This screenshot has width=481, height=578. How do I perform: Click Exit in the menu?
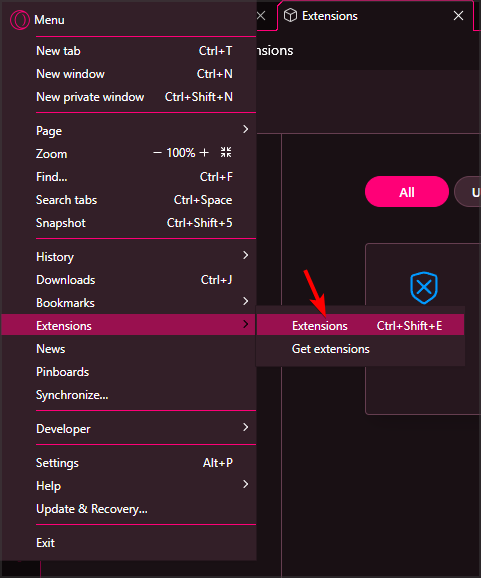click(129, 543)
